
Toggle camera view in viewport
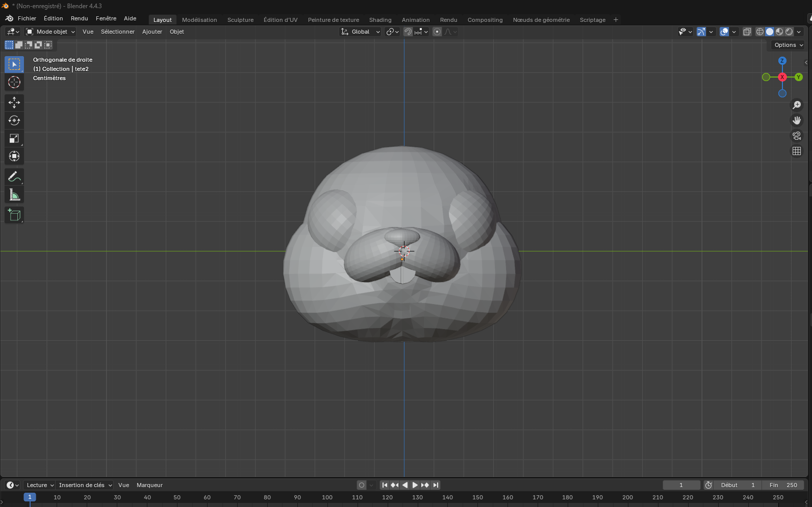[x=797, y=136]
